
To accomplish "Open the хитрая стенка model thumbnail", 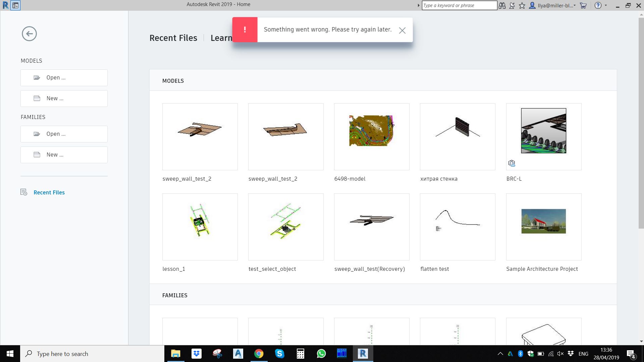I will coord(458,137).
